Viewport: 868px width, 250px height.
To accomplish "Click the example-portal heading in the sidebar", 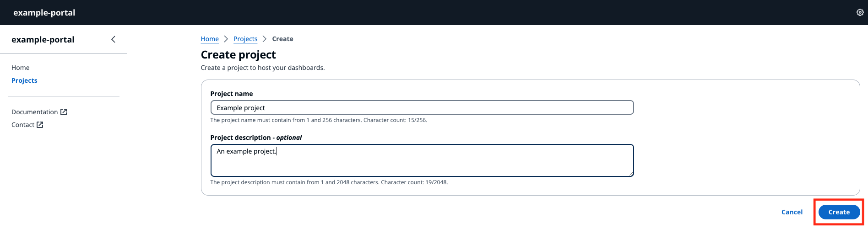I will 43,39.
